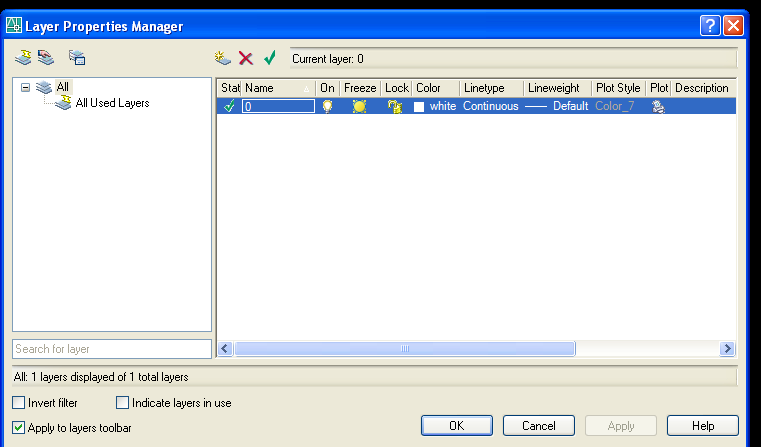Click the horizontal scrollbar left arrow
The height and width of the screenshot is (447, 761).
[225, 348]
